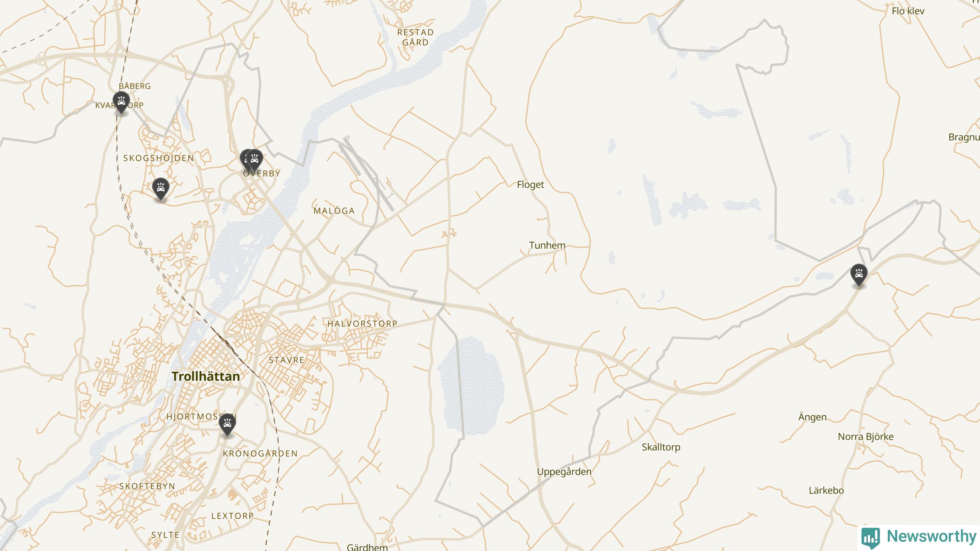The width and height of the screenshot is (980, 551).
Task: Select the Skalltorp place label
Action: pyautogui.click(x=661, y=447)
